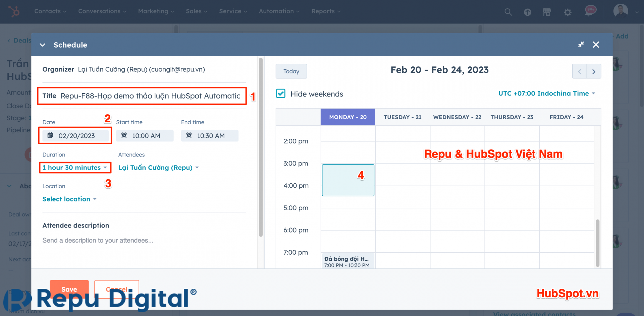
Task: Click the Save button
Action: click(69, 289)
